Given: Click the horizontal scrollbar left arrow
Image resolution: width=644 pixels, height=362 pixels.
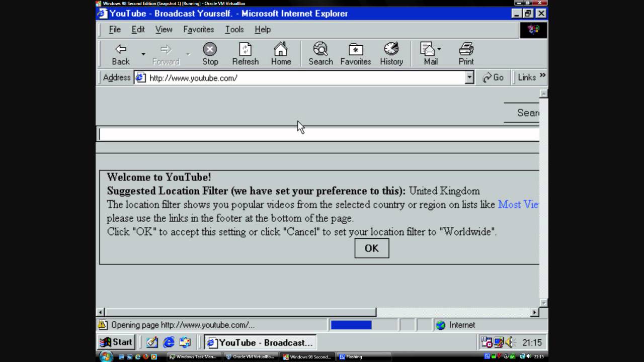Looking at the screenshot, I should (100, 312).
